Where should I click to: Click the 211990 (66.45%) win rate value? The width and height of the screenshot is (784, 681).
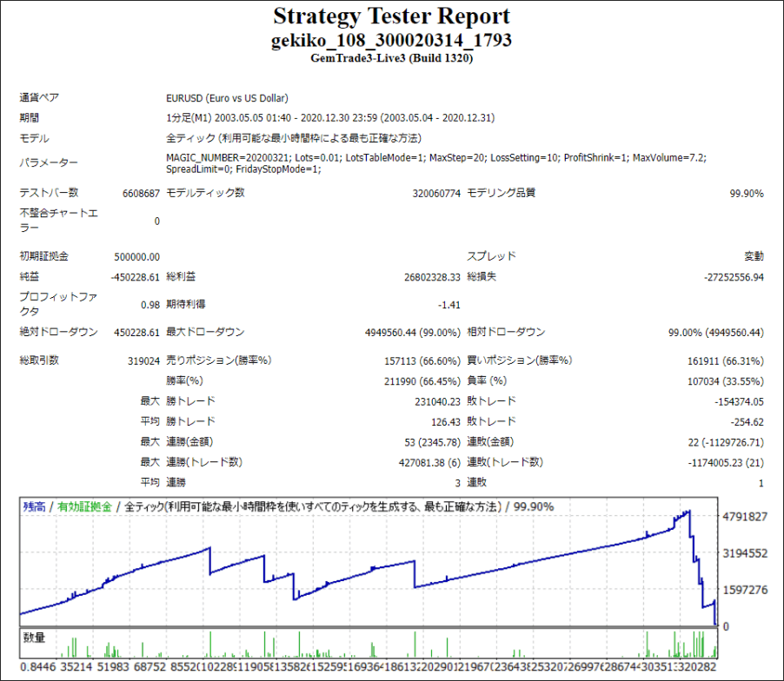[422, 381]
